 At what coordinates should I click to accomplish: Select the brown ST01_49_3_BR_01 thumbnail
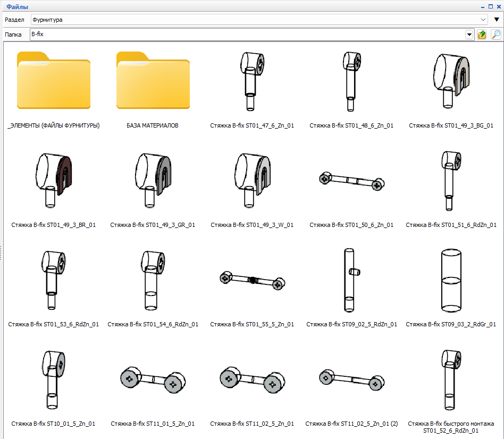pos(54,180)
